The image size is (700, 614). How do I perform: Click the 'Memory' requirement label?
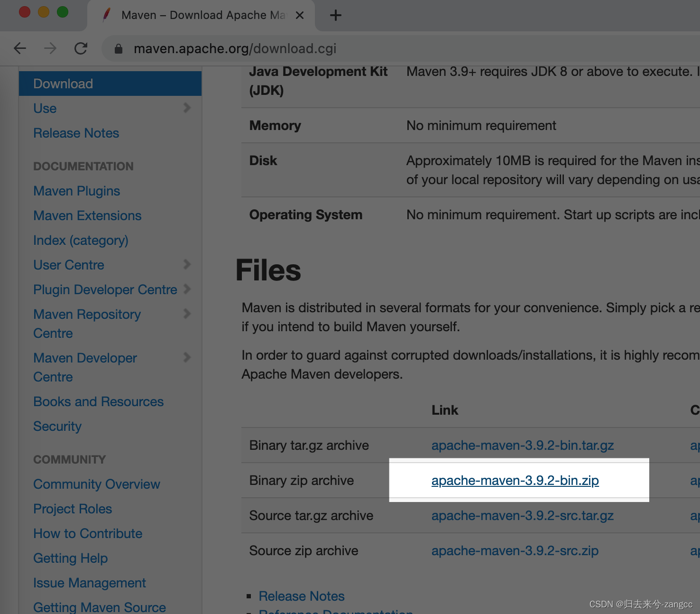(275, 125)
